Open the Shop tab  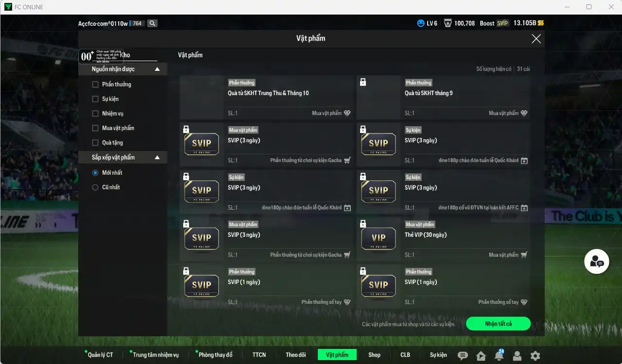[374, 355]
